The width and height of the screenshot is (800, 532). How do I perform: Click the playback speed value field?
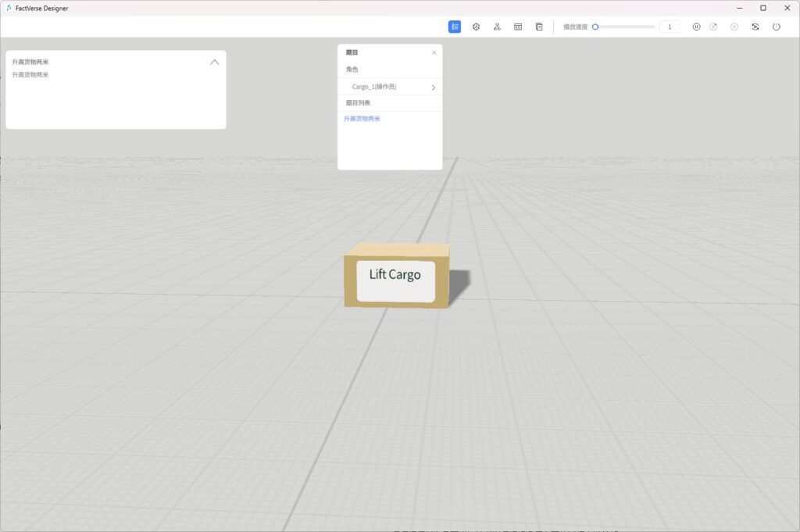pos(670,27)
